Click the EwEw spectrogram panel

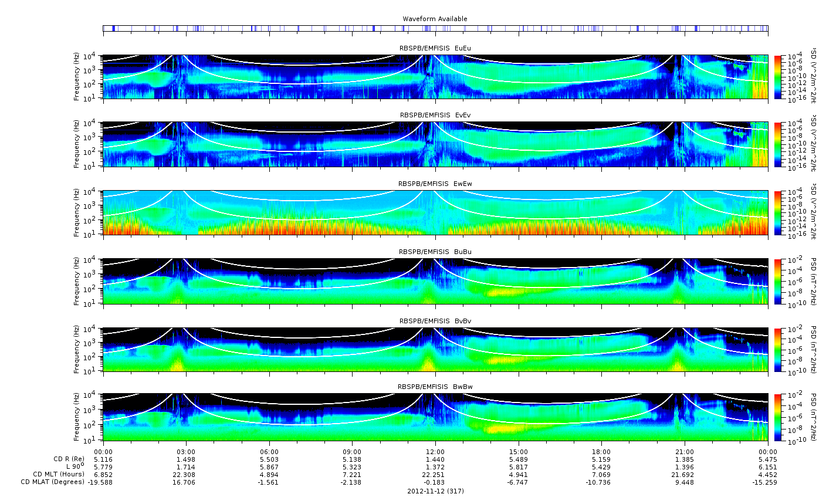tap(435, 212)
